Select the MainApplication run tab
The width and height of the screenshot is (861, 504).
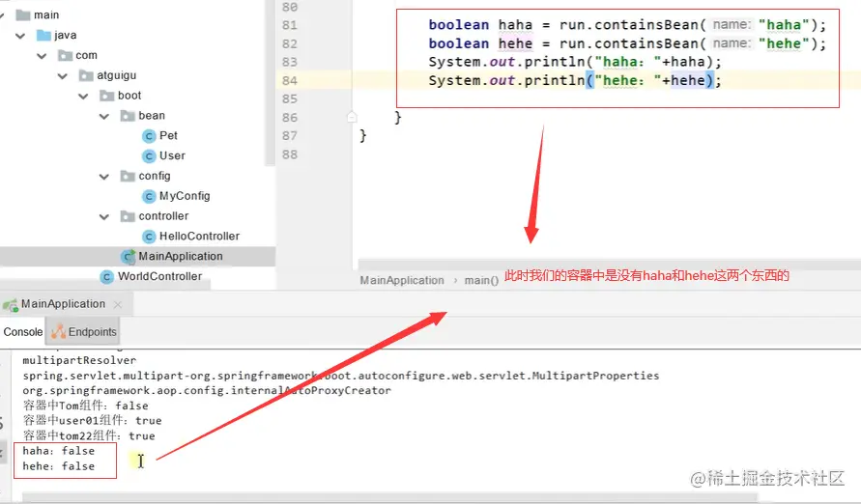(63, 304)
